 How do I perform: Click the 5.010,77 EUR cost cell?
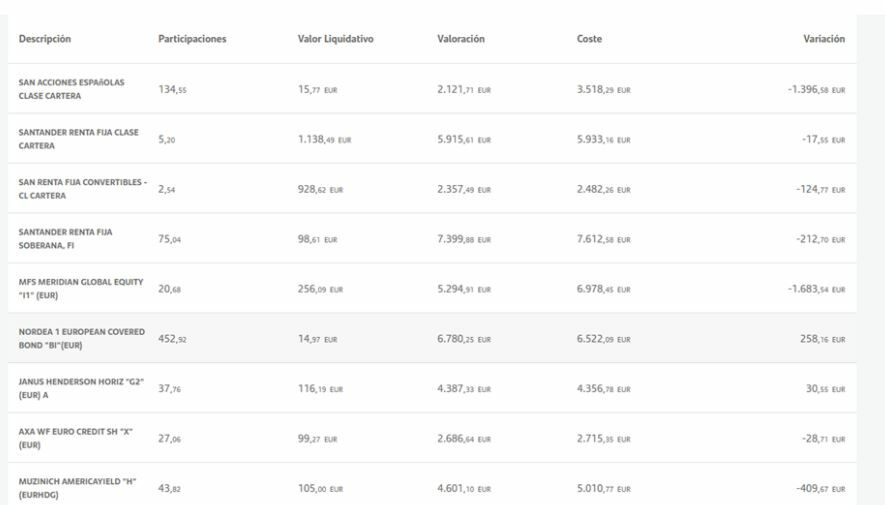tap(602, 488)
